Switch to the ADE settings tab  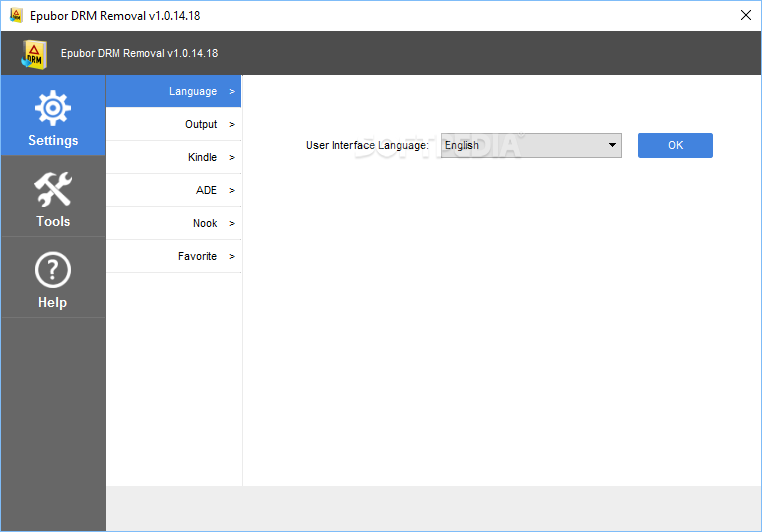click(x=173, y=190)
